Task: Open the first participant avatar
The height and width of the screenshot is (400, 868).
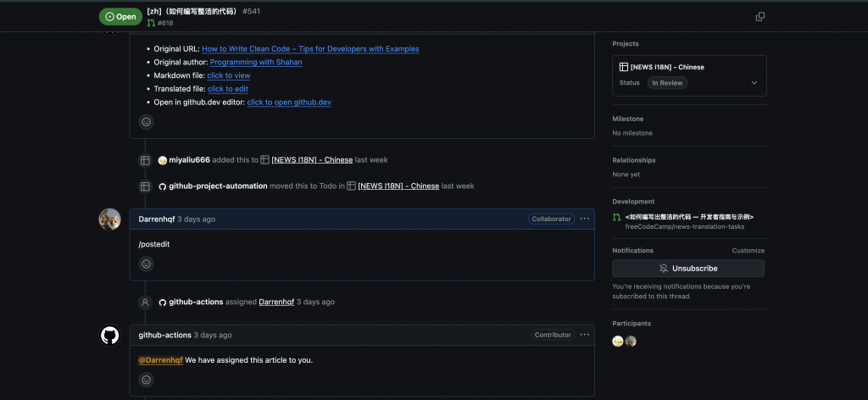Action: 618,342
